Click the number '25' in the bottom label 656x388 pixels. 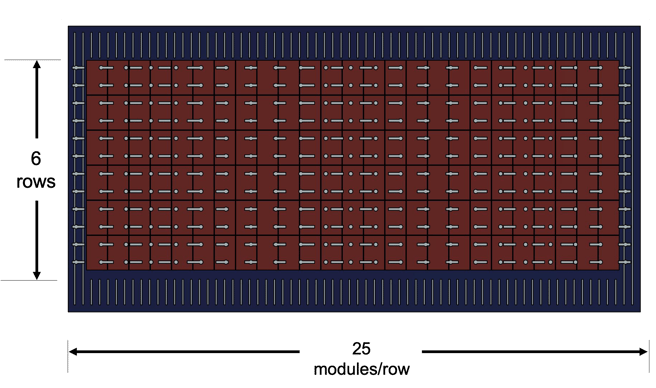point(361,349)
